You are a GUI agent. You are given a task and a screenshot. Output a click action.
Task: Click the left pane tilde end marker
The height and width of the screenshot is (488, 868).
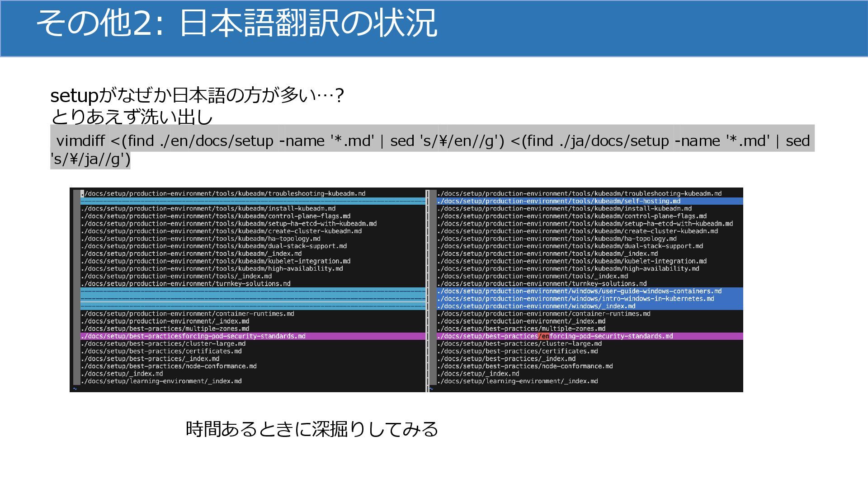(75, 389)
